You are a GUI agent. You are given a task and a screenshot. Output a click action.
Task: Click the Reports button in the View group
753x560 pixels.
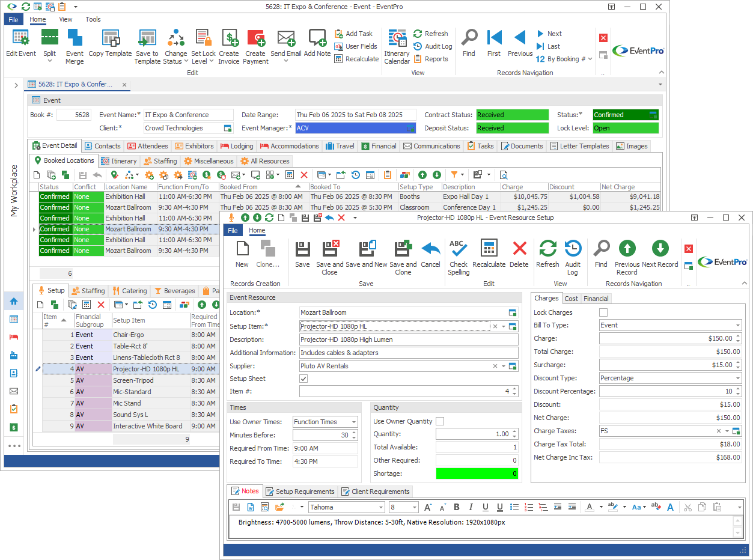point(430,59)
